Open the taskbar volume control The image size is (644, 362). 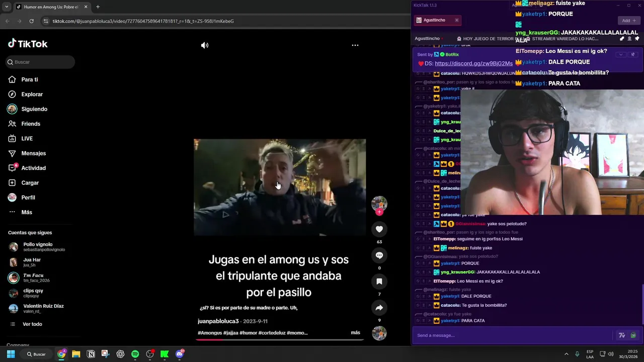[611, 354]
